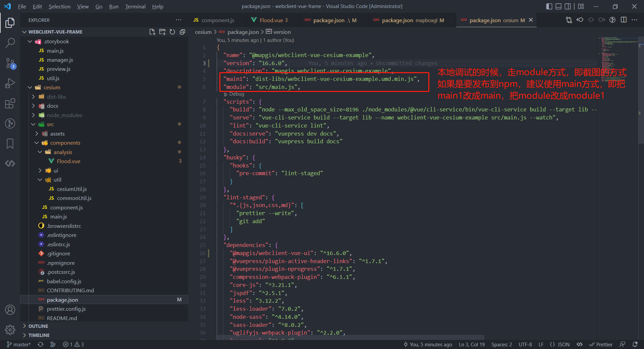Click the Open Changes compare icon

coord(569,20)
